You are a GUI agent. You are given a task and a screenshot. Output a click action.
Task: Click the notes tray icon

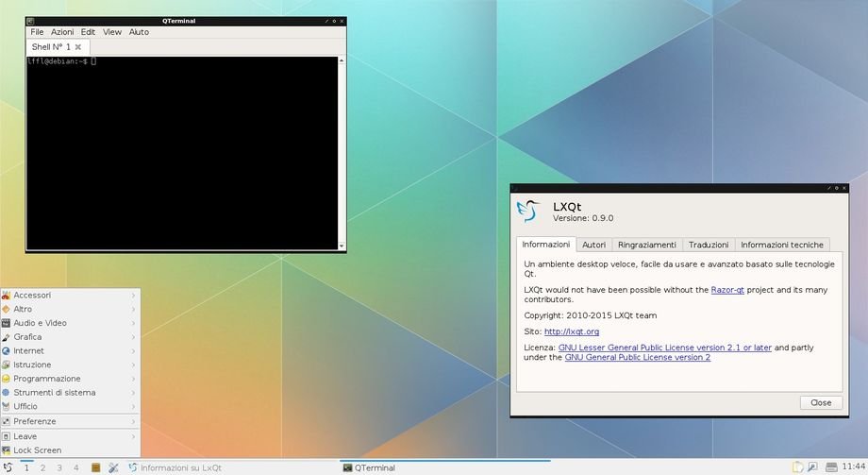tap(798, 467)
